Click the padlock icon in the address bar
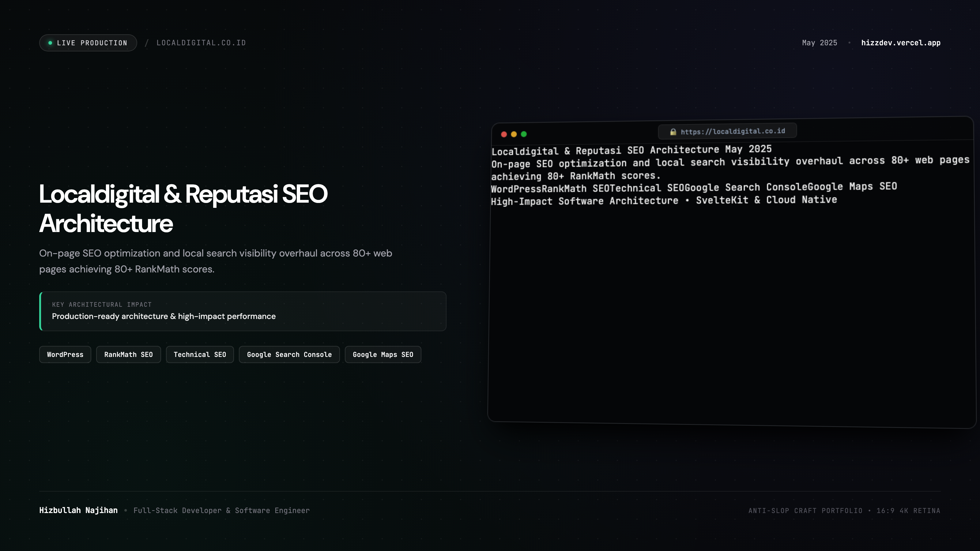980x551 pixels. click(x=673, y=132)
